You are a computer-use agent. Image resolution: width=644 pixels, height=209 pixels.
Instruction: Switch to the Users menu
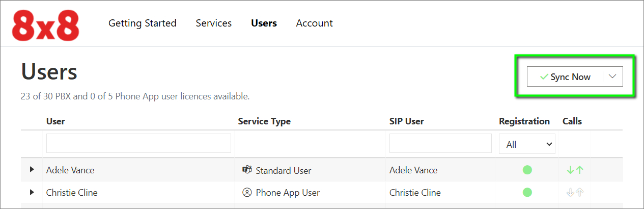264,23
